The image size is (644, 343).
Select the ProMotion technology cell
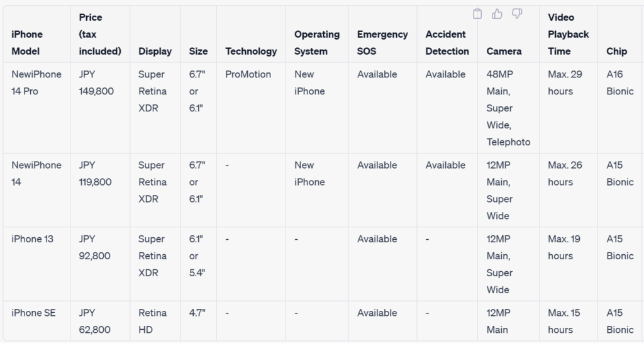pyautogui.click(x=248, y=74)
